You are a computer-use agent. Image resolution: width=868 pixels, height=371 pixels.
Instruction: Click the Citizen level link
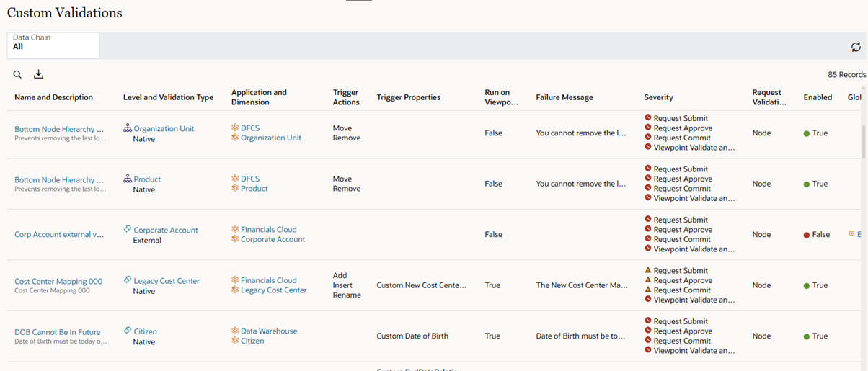point(145,331)
